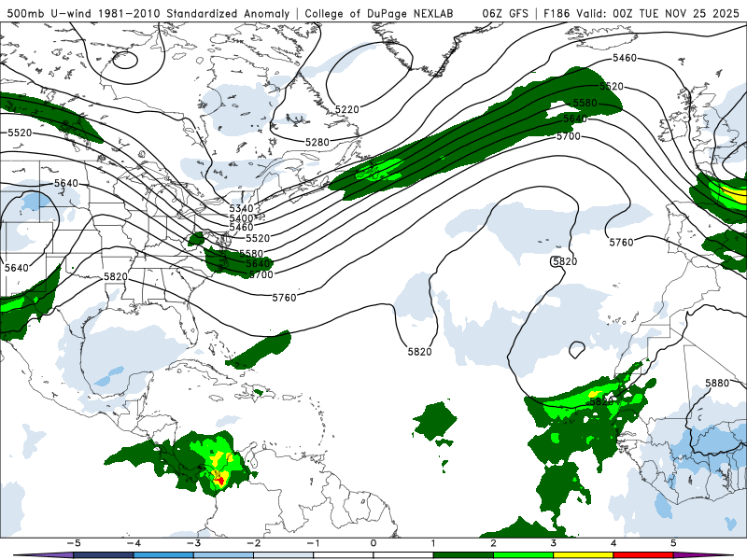
Task: Click the colorbar tick label "0"
Action: tap(373, 543)
